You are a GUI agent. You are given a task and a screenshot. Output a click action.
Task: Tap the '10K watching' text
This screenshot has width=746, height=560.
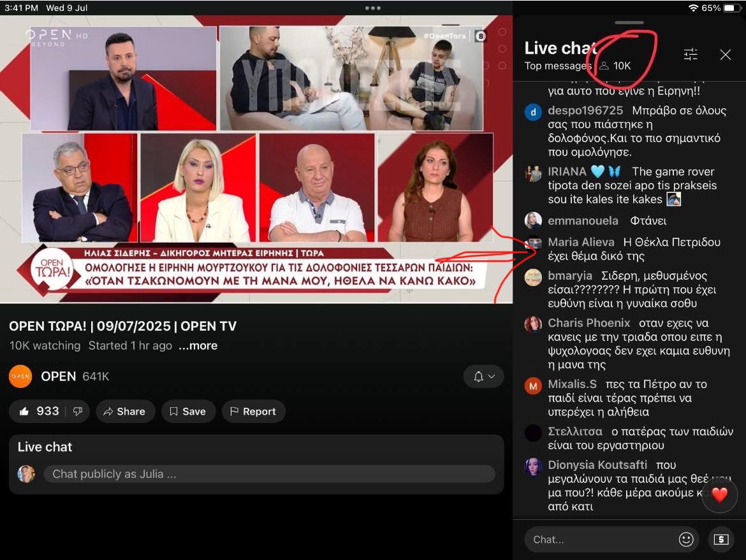point(45,345)
